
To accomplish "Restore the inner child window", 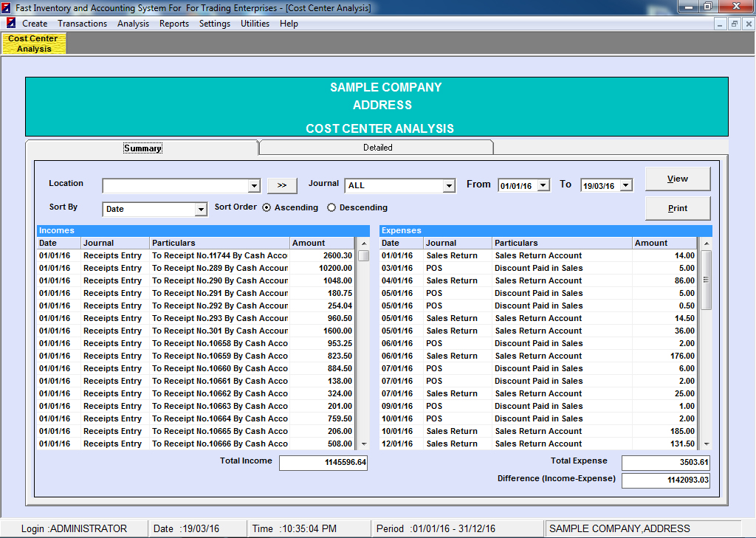I will [x=734, y=24].
